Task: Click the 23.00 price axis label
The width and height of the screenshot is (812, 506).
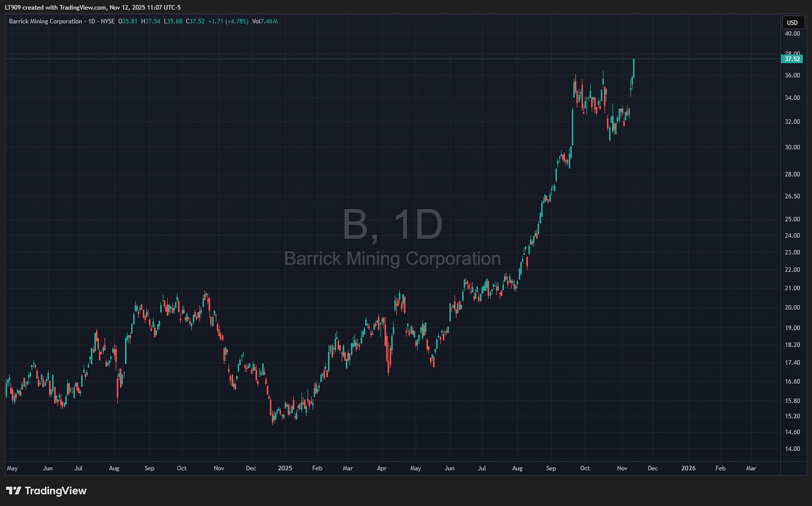Action: pyautogui.click(x=792, y=252)
